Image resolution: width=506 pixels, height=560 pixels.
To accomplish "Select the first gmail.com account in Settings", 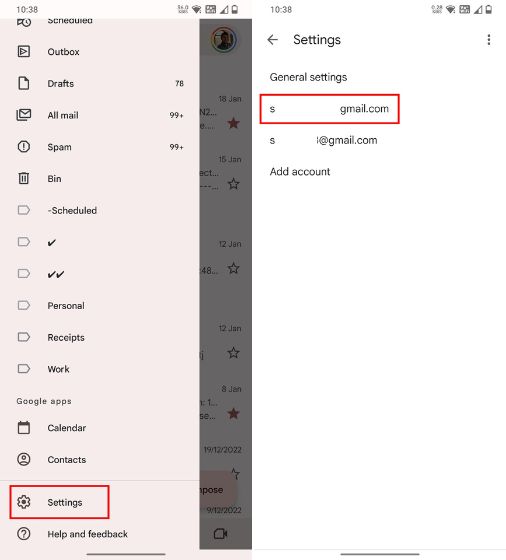I will click(x=330, y=109).
